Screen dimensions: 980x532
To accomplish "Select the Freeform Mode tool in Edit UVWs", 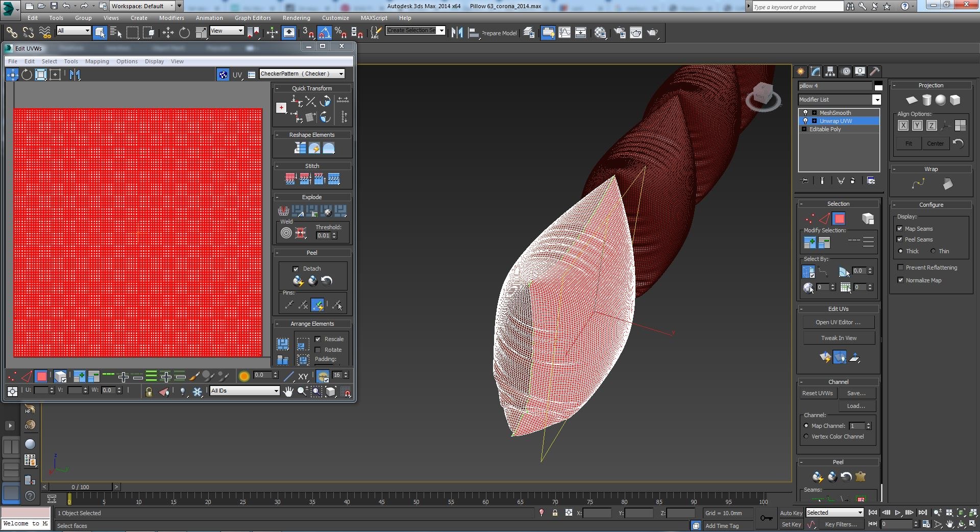I will [55, 75].
